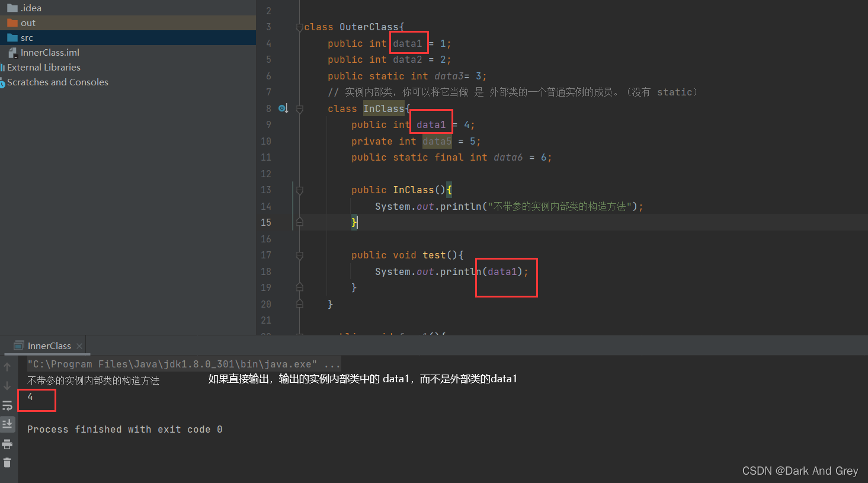868x483 pixels.
Task: Click the blue src folder icon
Action: coord(12,37)
